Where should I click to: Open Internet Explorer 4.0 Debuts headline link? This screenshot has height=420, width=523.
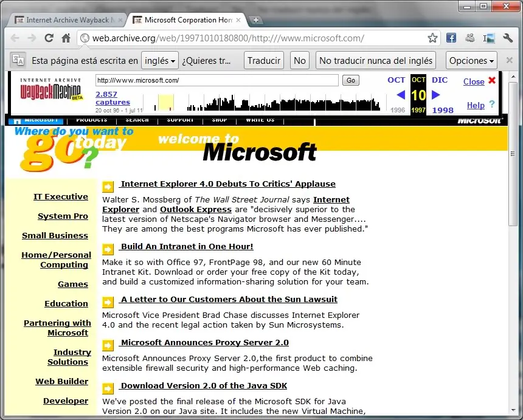[x=228, y=184]
